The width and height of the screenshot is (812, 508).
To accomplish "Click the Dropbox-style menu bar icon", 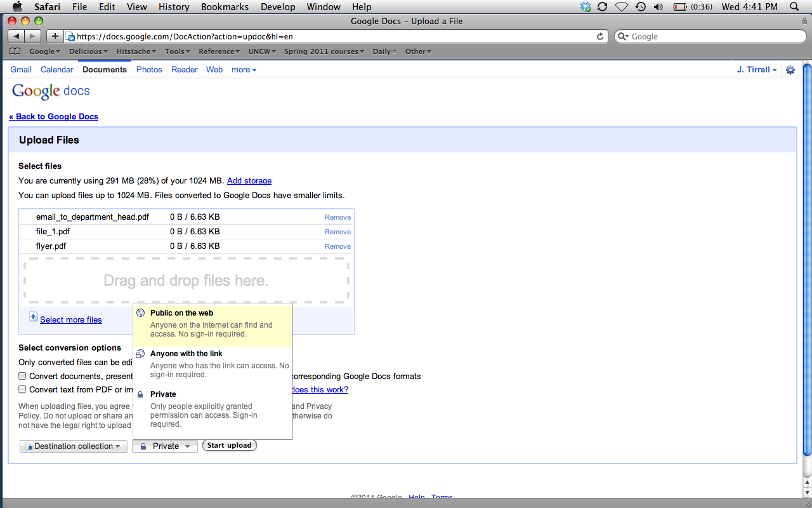I will 586,7.
